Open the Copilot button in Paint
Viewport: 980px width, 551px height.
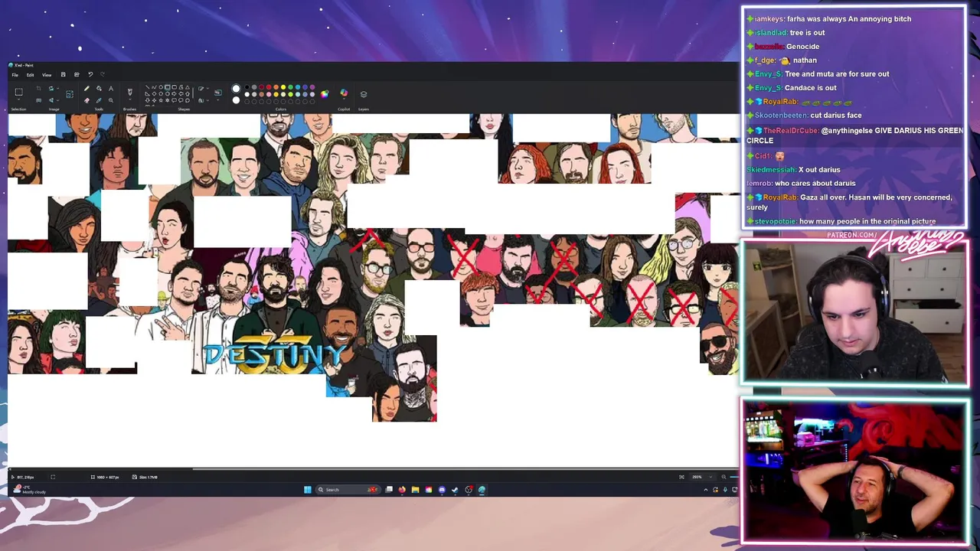tap(344, 93)
